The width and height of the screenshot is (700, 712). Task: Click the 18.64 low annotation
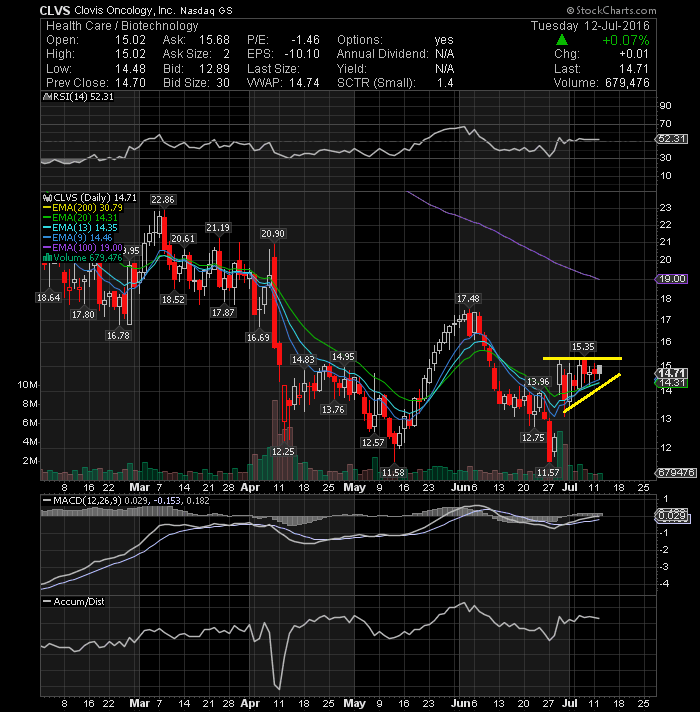click(48, 297)
